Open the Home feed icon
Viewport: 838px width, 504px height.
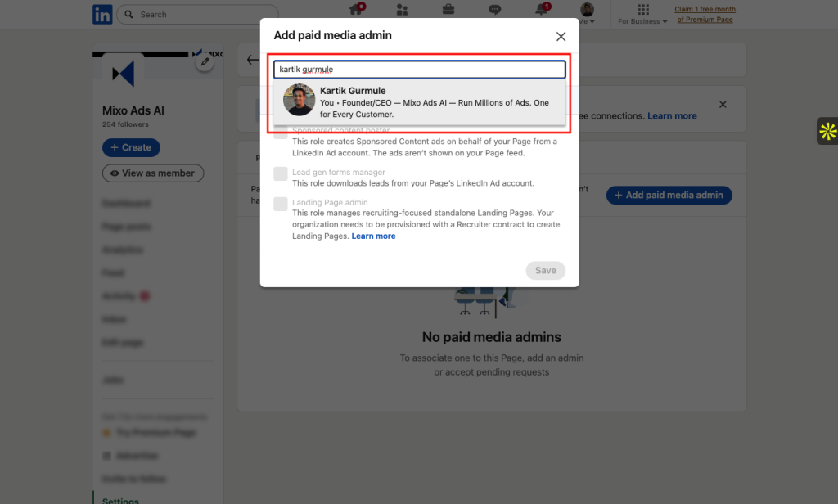pyautogui.click(x=357, y=9)
